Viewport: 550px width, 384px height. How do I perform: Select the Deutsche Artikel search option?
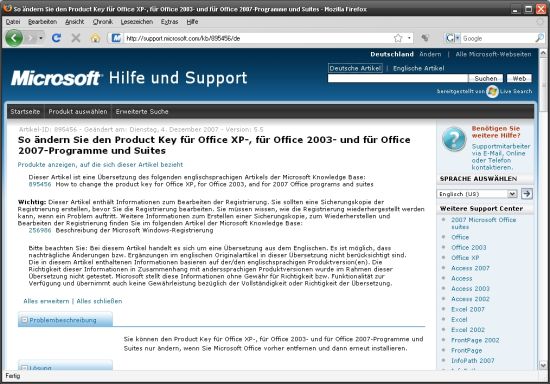point(355,68)
